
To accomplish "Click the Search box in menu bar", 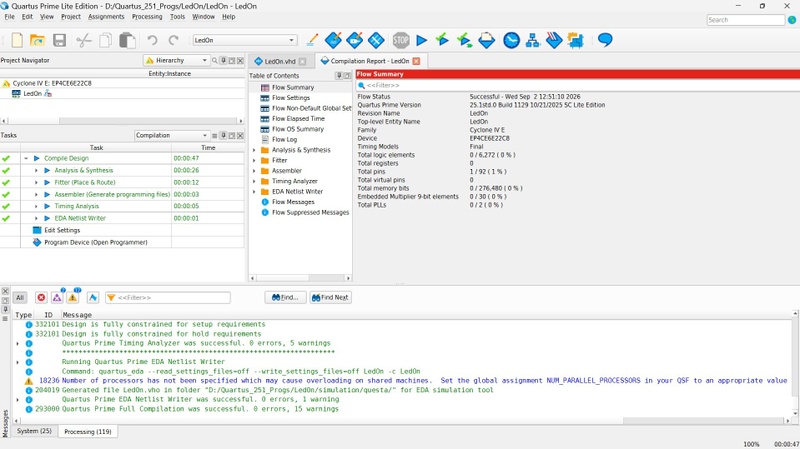I will point(745,20).
